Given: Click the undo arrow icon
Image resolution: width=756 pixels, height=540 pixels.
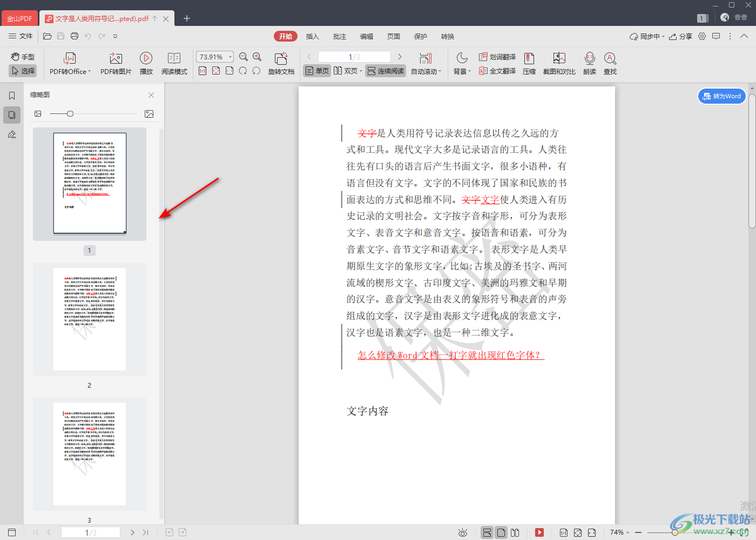Looking at the screenshot, I should click(x=88, y=36).
